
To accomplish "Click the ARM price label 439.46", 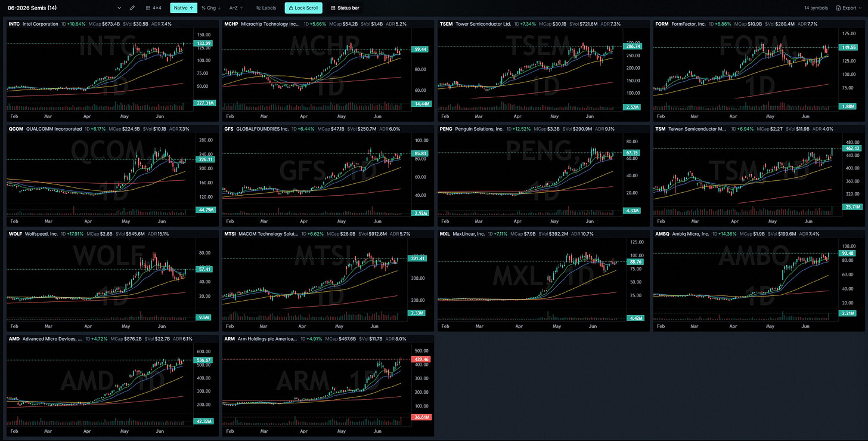I will click(420, 359).
